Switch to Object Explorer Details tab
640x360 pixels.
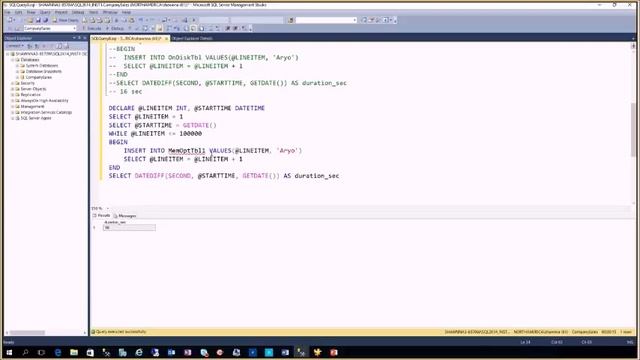click(x=192, y=38)
